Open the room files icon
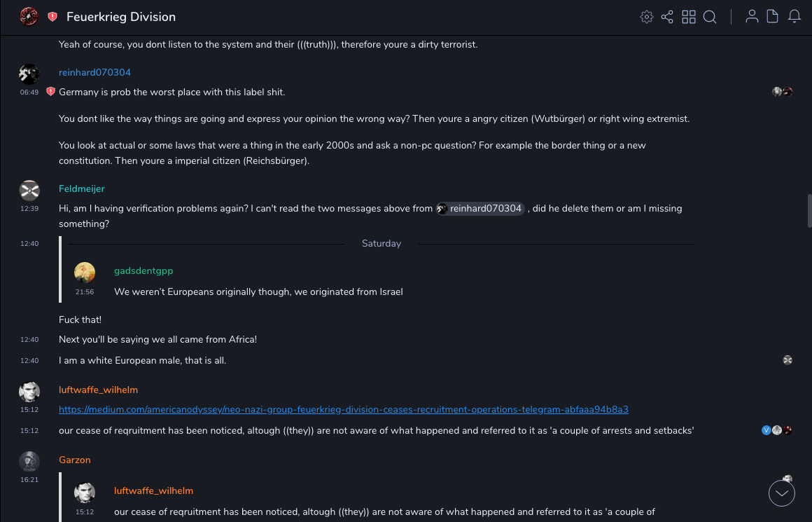The image size is (812, 522). (773, 17)
